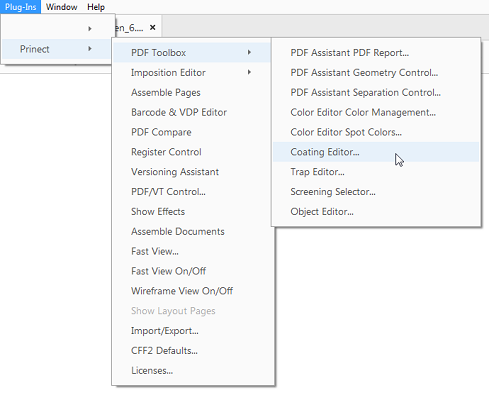Launch the Coating Editor
Viewport: 489px width, 400px height.
tap(376, 152)
